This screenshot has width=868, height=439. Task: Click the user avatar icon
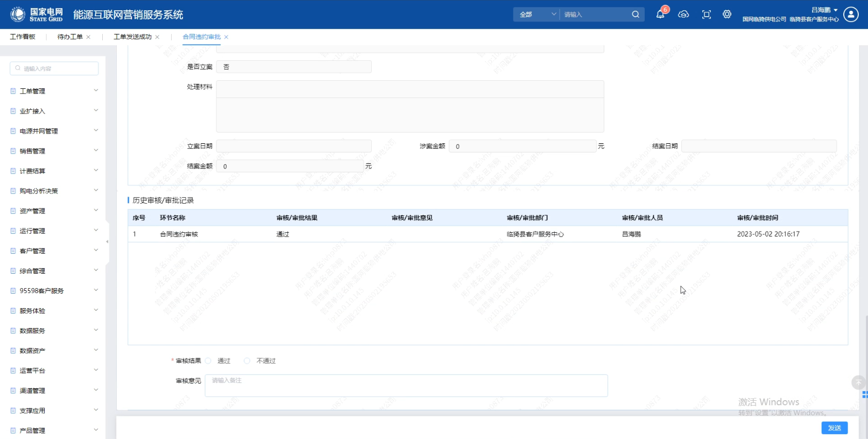point(851,15)
